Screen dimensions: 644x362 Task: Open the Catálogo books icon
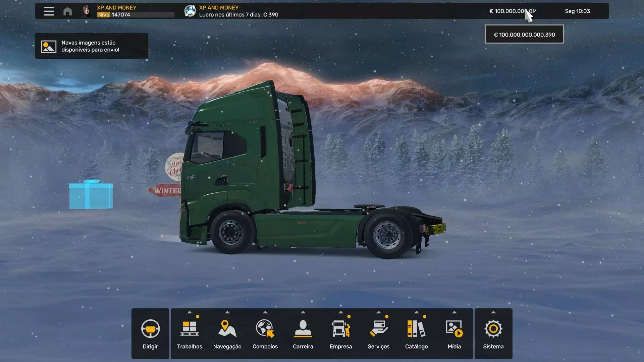pyautogui.click(x=416, y=329)
